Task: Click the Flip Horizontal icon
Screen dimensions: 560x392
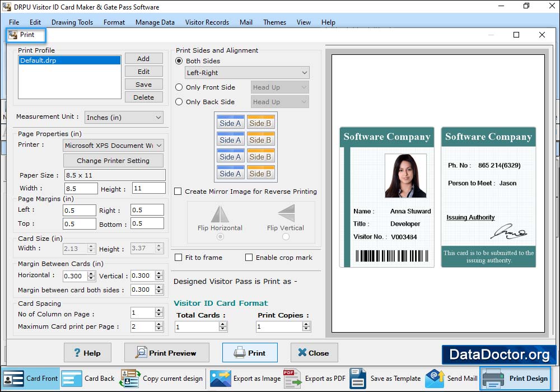Action: point(220,214)
